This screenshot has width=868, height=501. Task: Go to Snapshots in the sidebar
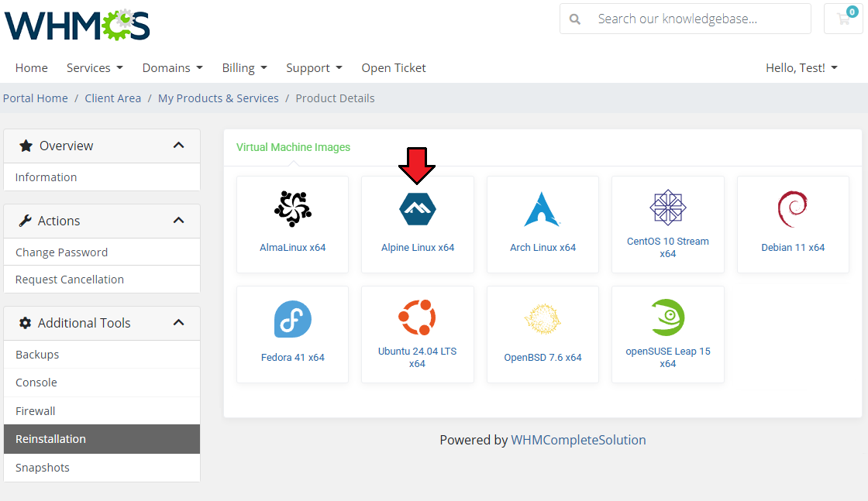coord(43,468)
